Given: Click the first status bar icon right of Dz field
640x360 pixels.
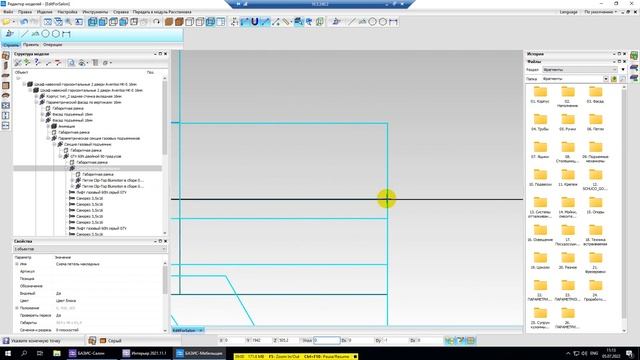Looking at the screenshot, I should [449, 340].
